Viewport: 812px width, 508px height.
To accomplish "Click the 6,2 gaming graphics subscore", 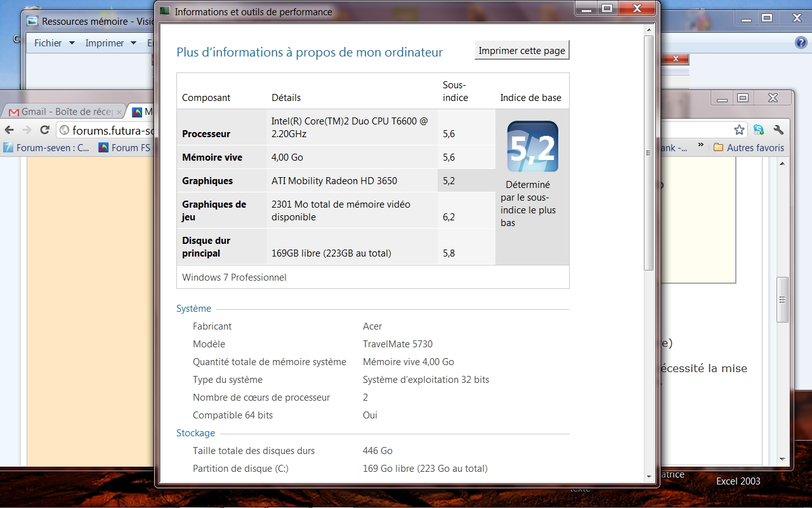I will pyautogui.click(x=449, y=217).
